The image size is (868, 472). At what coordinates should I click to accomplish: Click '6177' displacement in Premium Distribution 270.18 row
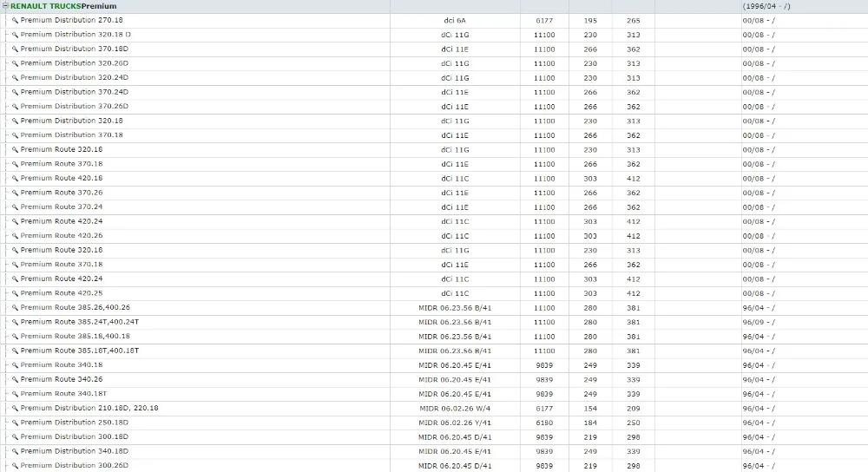(544, 21)
